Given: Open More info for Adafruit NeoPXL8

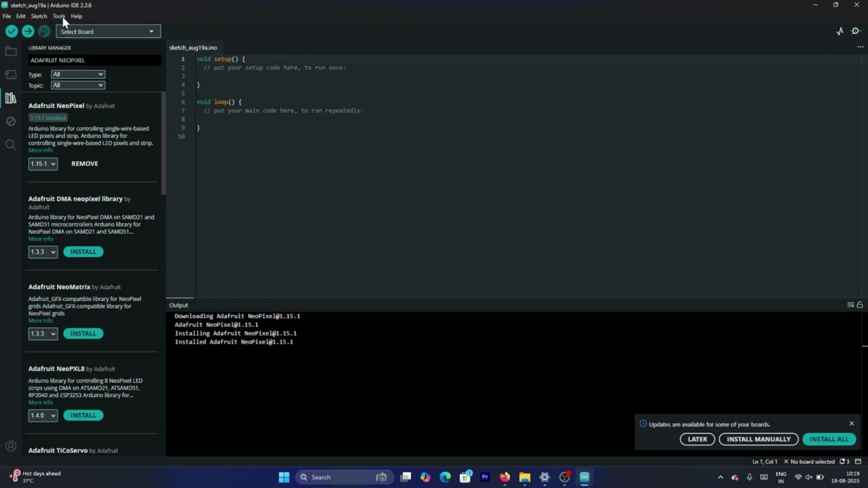Looking at the screenshot, I should click(x=41, y=402).
